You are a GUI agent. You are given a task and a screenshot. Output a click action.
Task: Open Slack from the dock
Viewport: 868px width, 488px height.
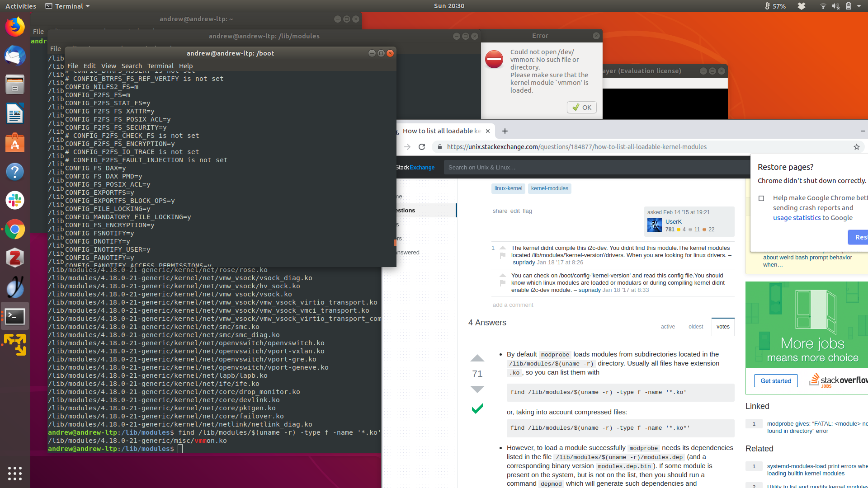click(15, 200)
